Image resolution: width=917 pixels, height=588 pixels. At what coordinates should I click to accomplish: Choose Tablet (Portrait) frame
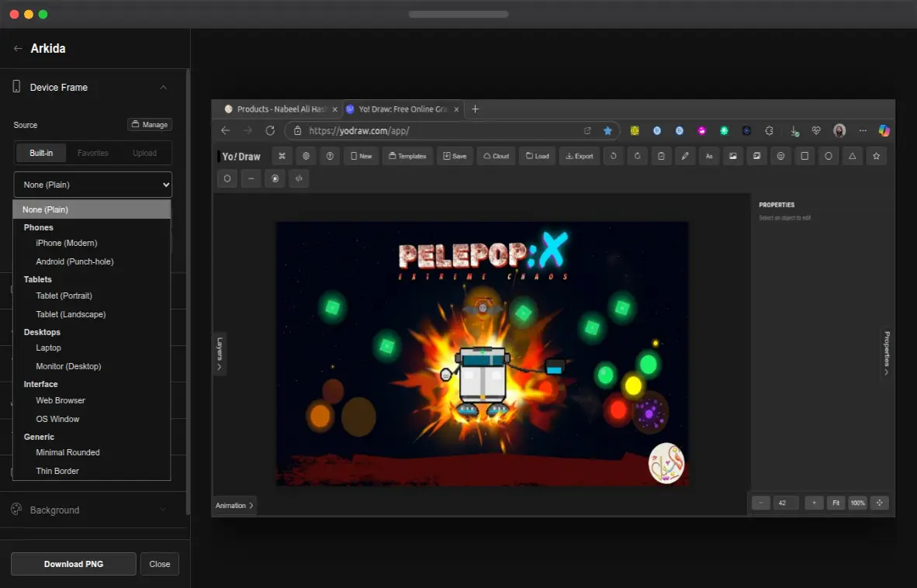(x=92, y=296)
